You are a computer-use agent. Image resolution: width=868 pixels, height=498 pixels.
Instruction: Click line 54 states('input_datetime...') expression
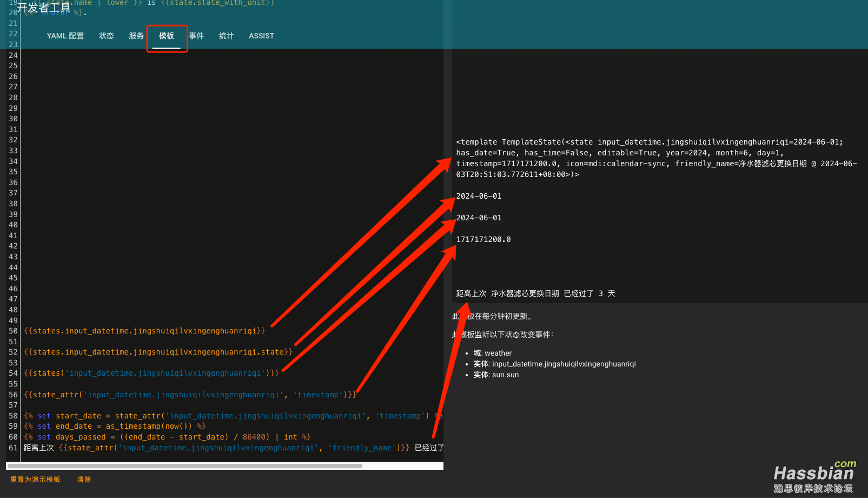click(x=151, y=373)
